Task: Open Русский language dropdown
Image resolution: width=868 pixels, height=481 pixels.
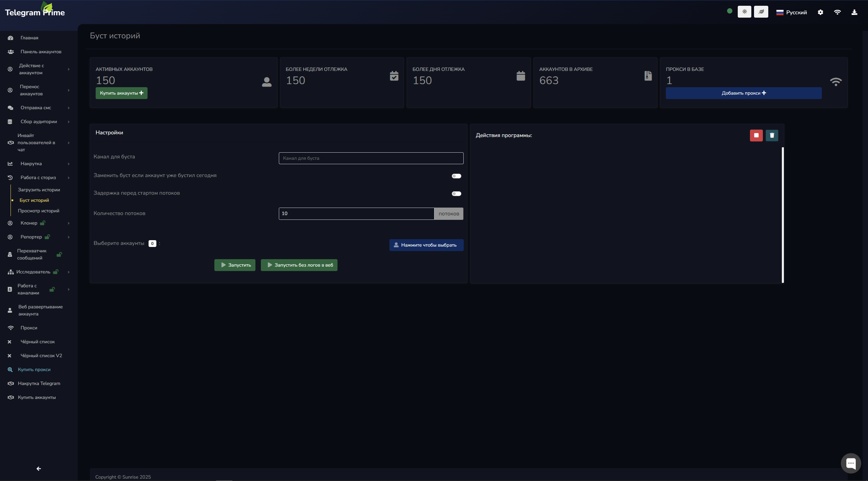Action: (792, 13)
